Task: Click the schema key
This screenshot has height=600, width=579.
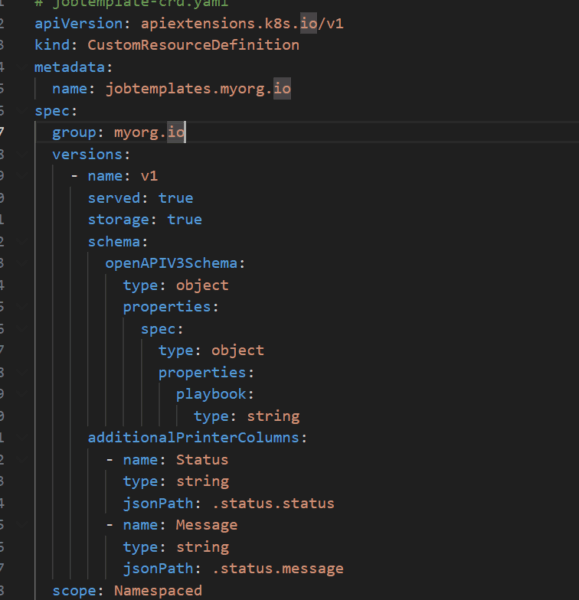Action: pos(114,242)
